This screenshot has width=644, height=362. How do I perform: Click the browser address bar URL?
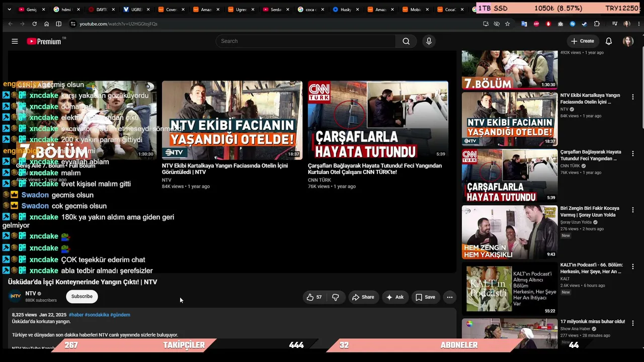pyautogui.click(x=119, y=24)
